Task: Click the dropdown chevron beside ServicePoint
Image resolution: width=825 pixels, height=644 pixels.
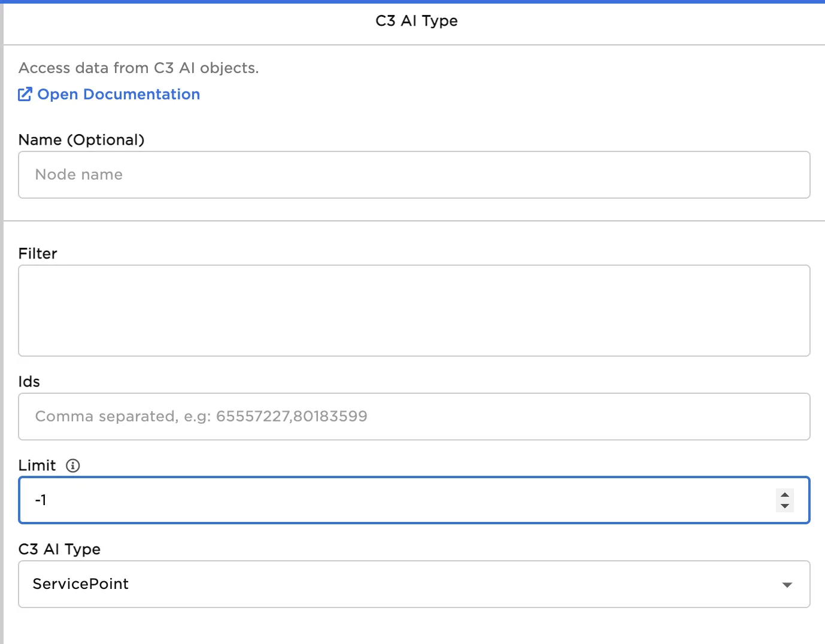Action: tap(786, 584)
